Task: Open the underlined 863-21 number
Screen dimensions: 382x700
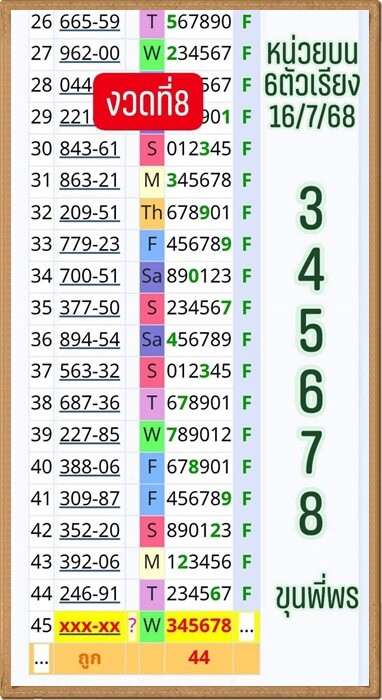Action: click(x=90, y=180)
